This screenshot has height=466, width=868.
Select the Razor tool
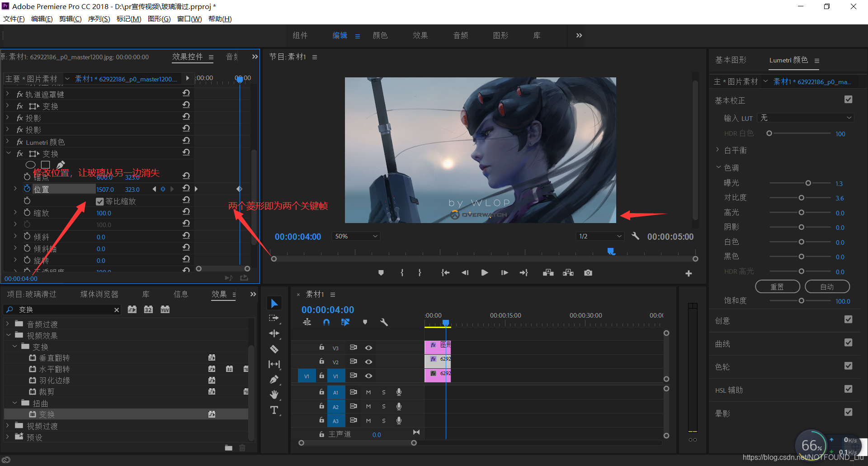point(274,349)
